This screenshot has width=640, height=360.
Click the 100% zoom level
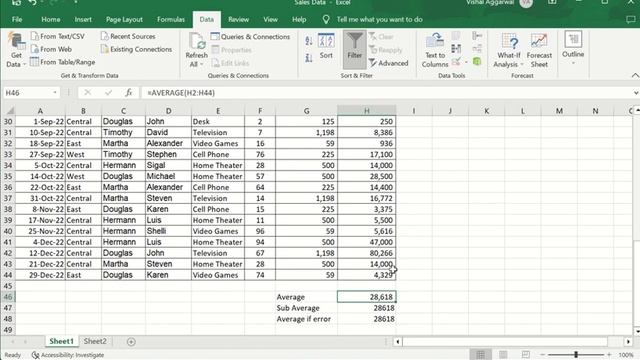point(625,355)
